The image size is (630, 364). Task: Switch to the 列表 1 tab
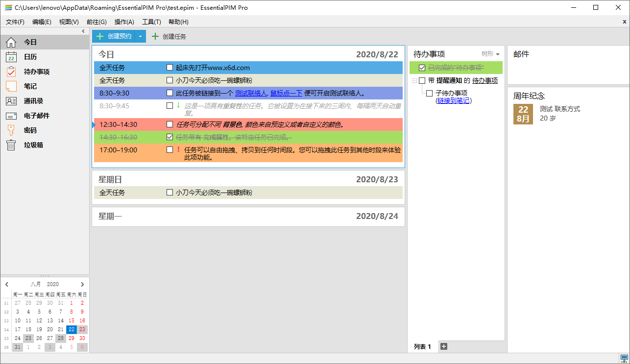pos(421,346)
